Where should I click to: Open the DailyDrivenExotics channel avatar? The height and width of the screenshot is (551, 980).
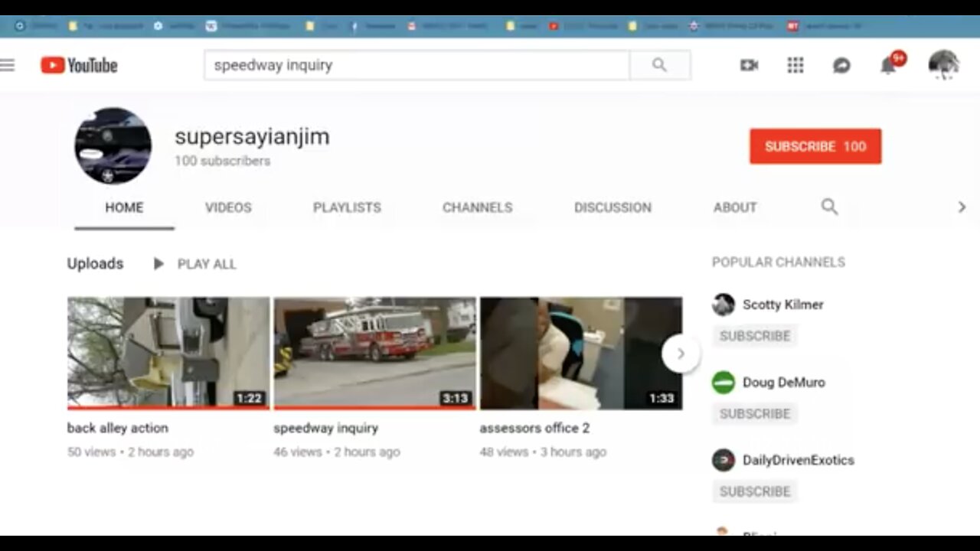pos(723,460)
